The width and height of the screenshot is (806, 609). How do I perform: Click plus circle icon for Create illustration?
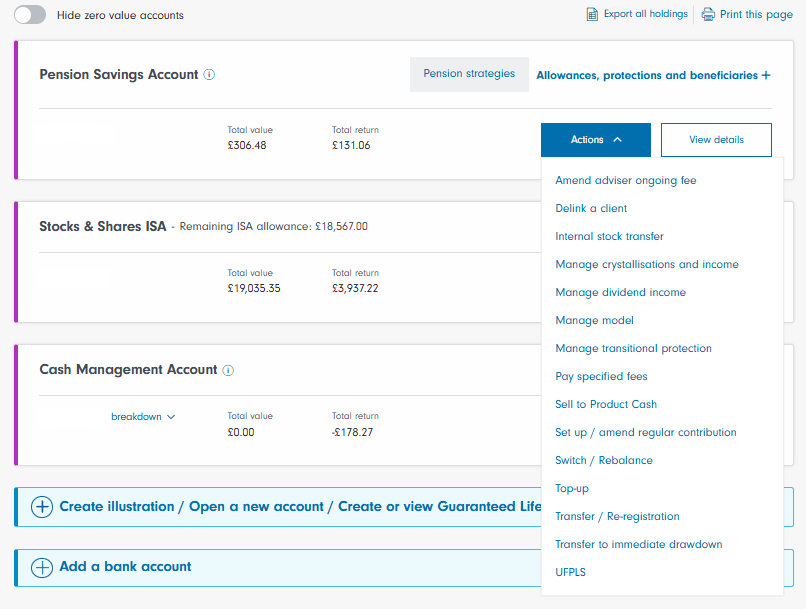[x=42, y=507]
